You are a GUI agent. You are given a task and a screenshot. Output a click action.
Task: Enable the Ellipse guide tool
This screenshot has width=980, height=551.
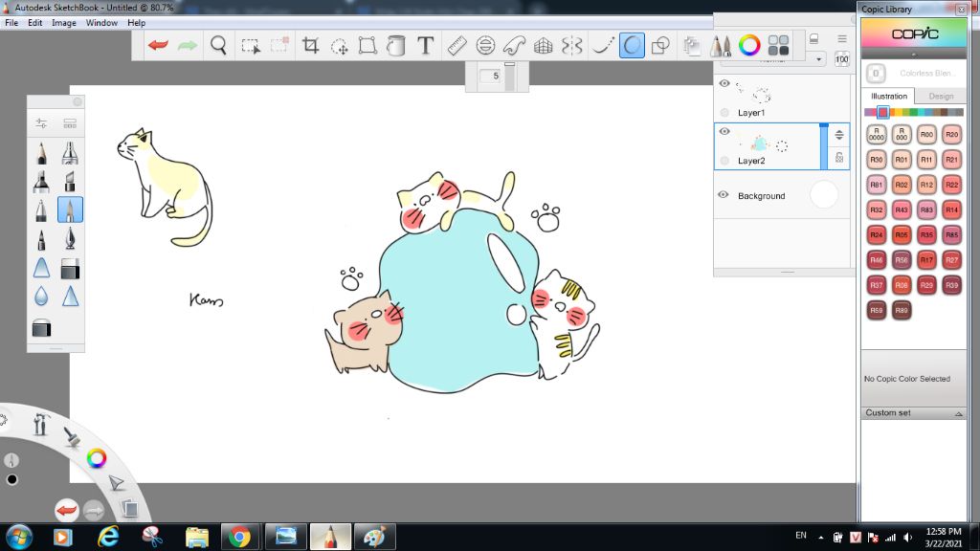click(485, 45)
